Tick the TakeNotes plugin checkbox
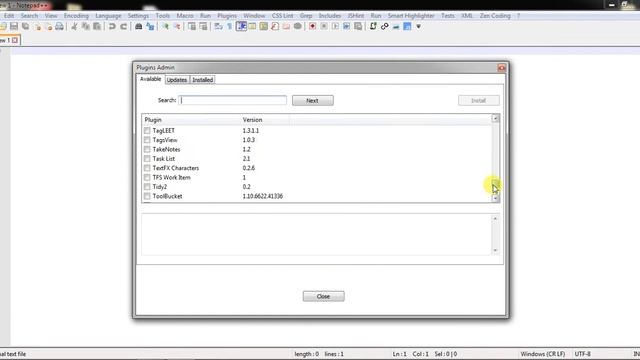 click(x=147, y=149)
